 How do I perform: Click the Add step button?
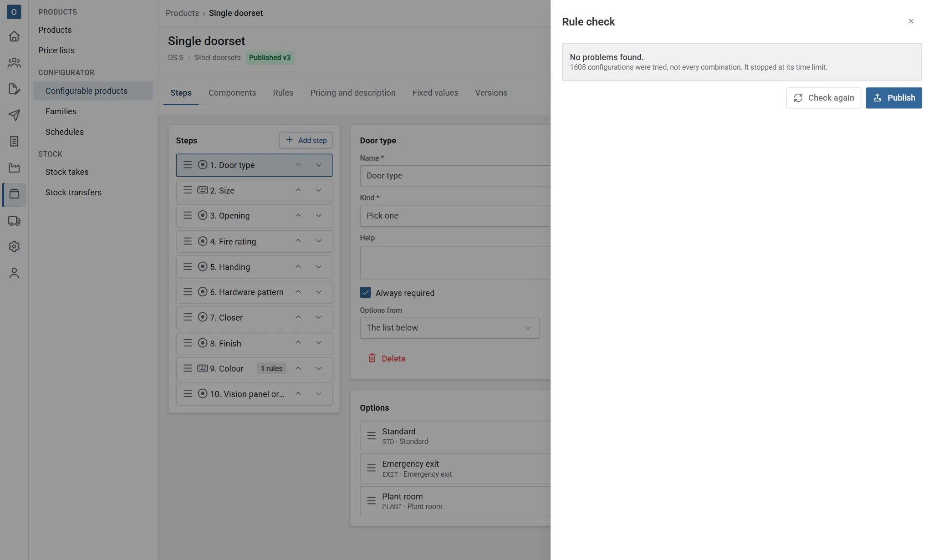306,140
